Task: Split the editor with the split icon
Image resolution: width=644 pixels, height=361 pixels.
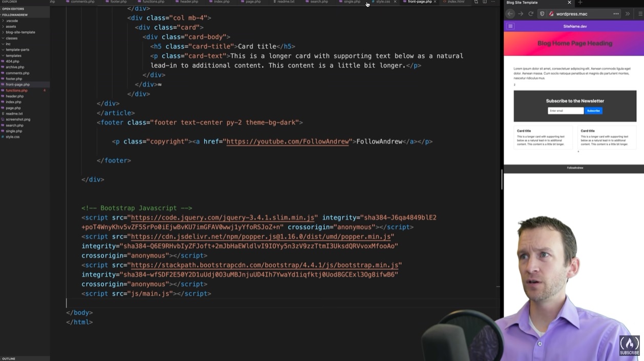Action: click(x=485, y=2)
